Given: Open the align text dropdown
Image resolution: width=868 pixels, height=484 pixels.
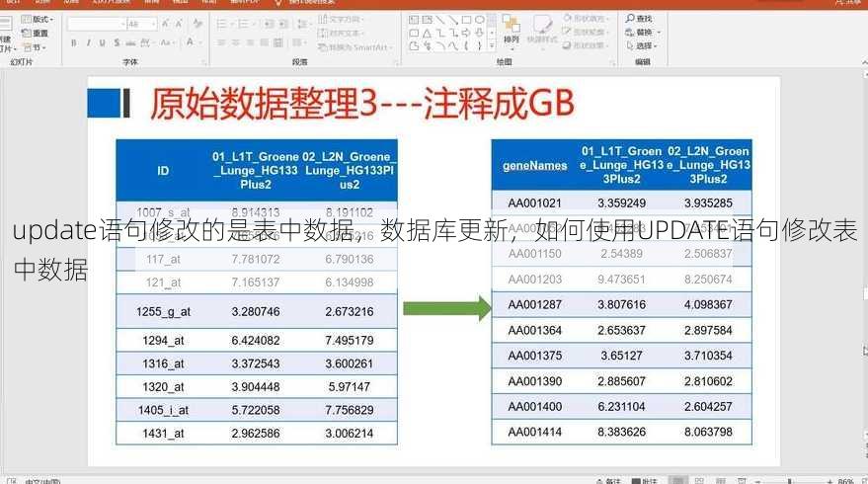Looking at the screenshot, I should coord(341,34).
